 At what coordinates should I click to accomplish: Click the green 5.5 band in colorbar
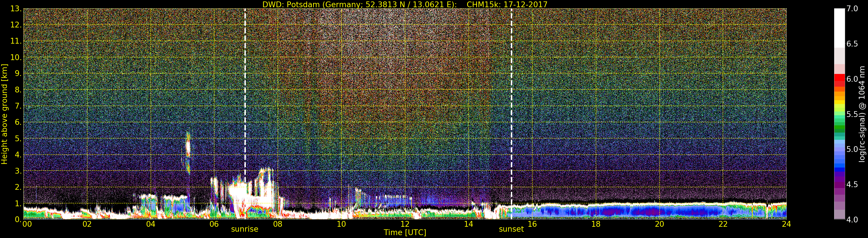coord(839,114)
